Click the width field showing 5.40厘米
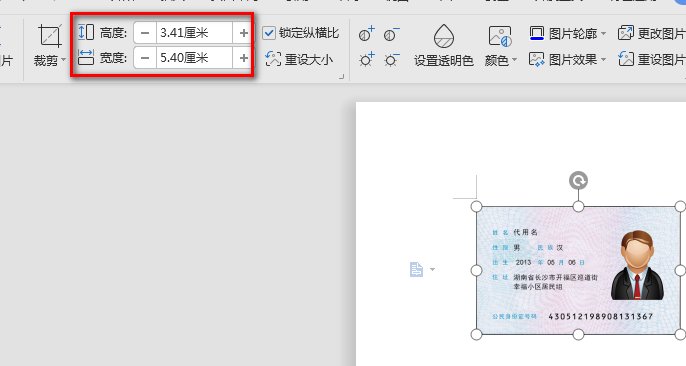The image size is (686, 366). pos(194,58)
